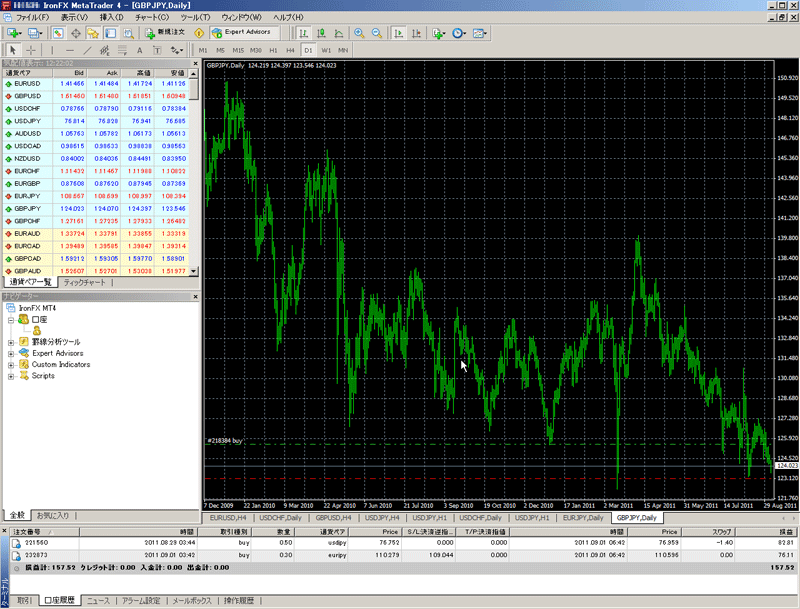Toggle the Navigator panel star-folder icon
The height and width of the screenshot is (609, 800).
pos(93,33)
